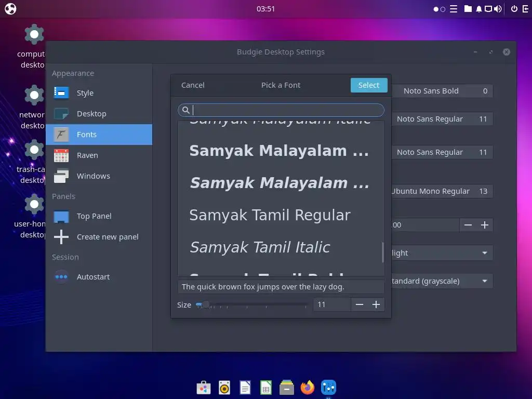Open the Desktop settings page
Screen dimensions: 532x399
99,114
